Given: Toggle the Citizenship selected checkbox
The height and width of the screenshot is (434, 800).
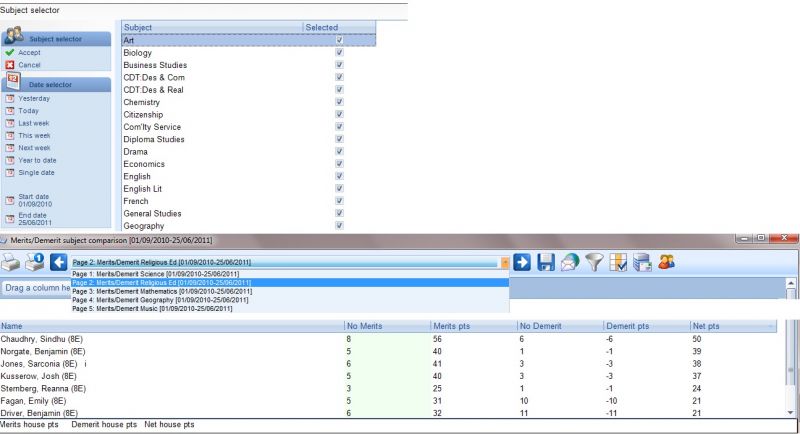Looking at the screenshot, I should pos(339,114).
